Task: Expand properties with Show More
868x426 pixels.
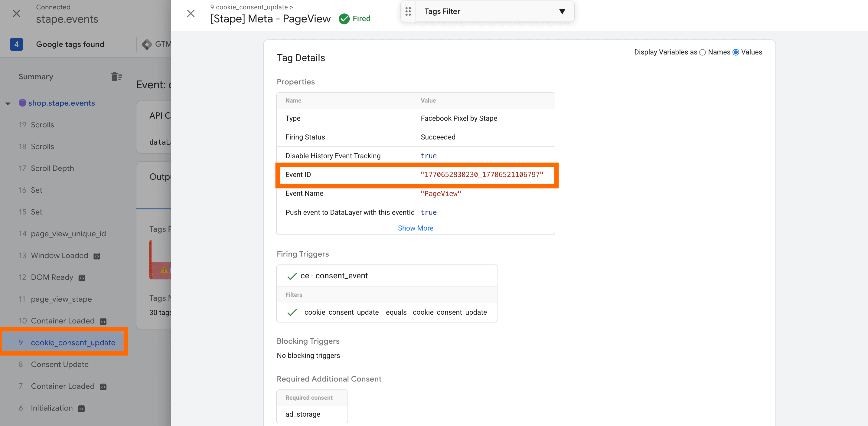Action: tap(415, 228)
